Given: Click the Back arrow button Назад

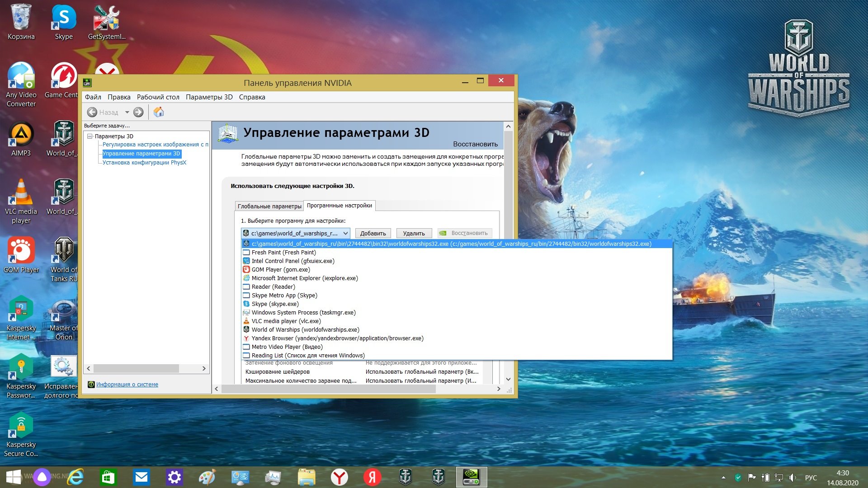Looking at the screenshot, I should pos(103,112).
